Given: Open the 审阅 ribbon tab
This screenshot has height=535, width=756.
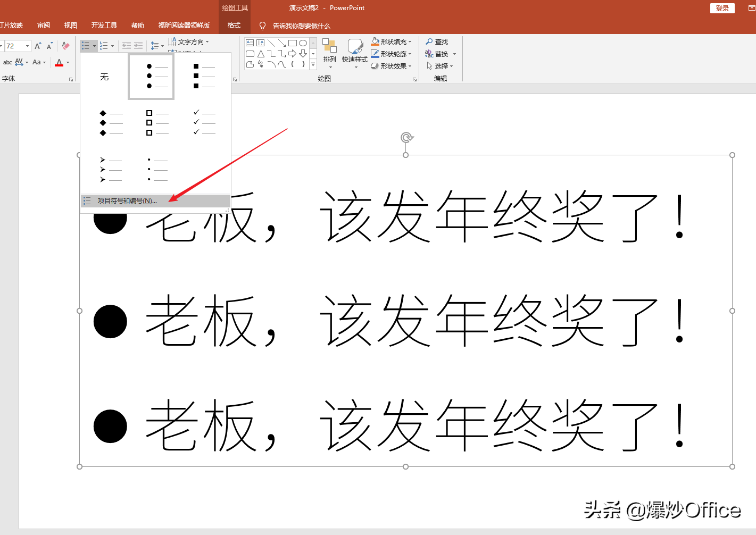Looking at the screenshot, I should click(x=44, y=26).
